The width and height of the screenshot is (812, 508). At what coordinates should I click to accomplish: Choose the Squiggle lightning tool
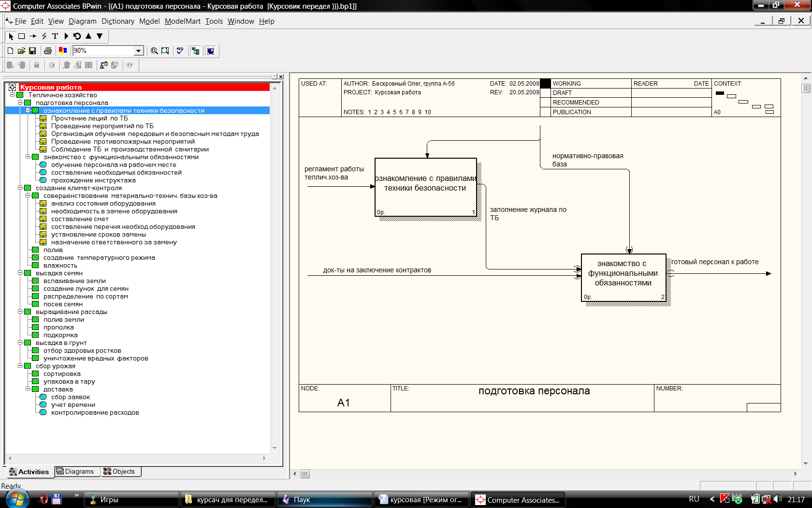tap(44, 36)
